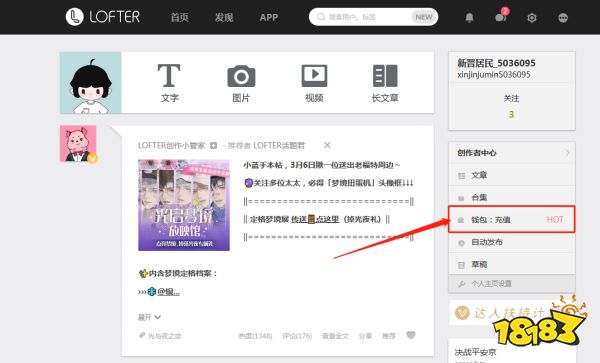Click the magnifier icon in search box
Image resolution: width=600 pixels, height=363 pixels.
click(x=321, y=17)
